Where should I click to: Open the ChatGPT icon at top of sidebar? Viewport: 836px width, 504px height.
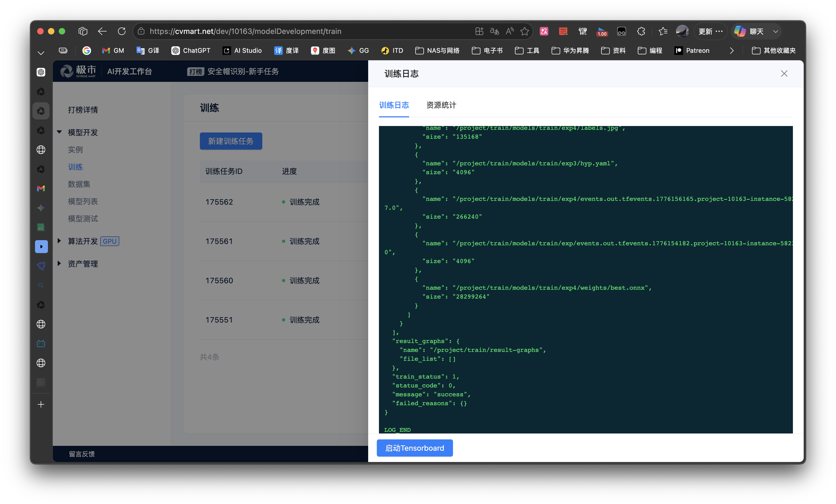tap(41, 72)
